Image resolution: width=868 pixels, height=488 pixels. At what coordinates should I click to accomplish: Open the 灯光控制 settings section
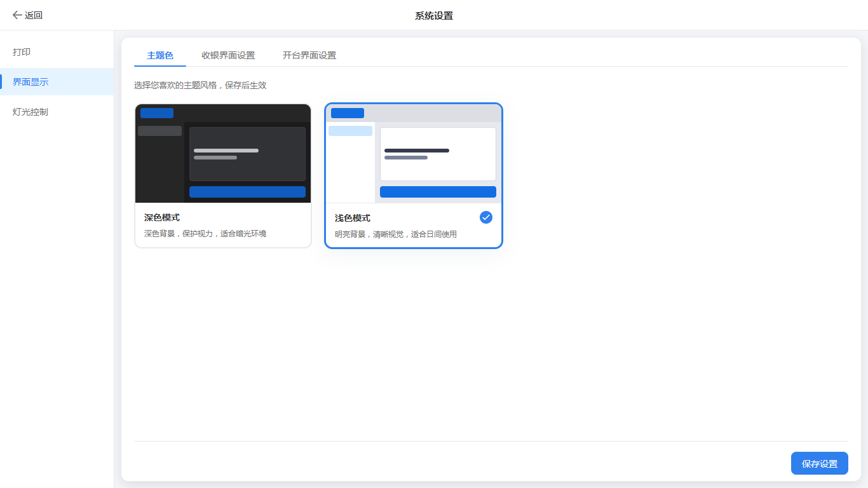[57, 112]
